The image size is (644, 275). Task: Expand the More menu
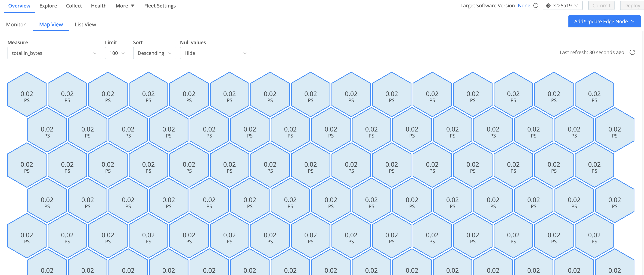pos(125,5)
